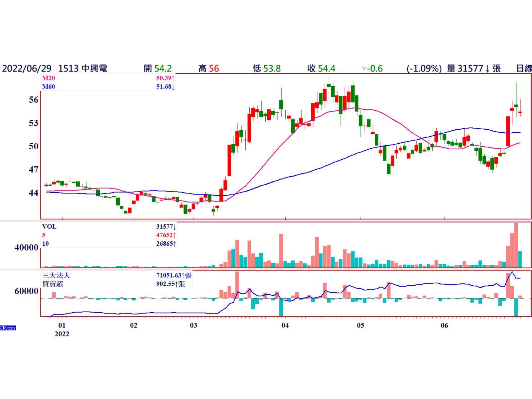The width and height of the screenshot is (532, 399).
Task: Select the 三大法人 indicator label
Action: click(x=56, y=276)
